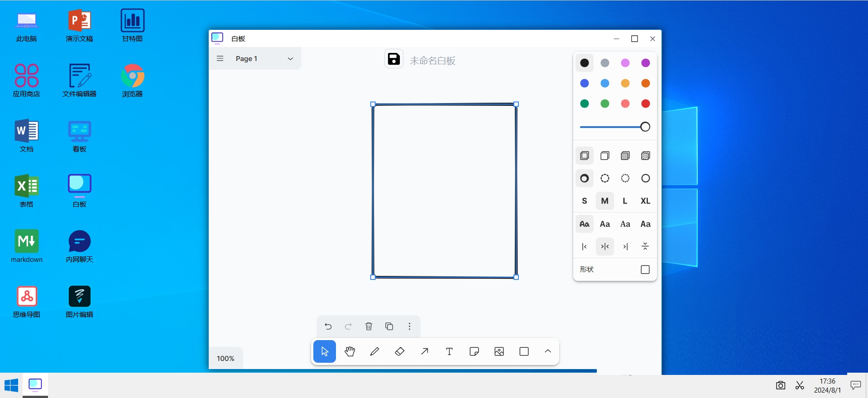This screenshot has height=398, width=868.
Task: Click the undo button
Action: coord(328,326)
